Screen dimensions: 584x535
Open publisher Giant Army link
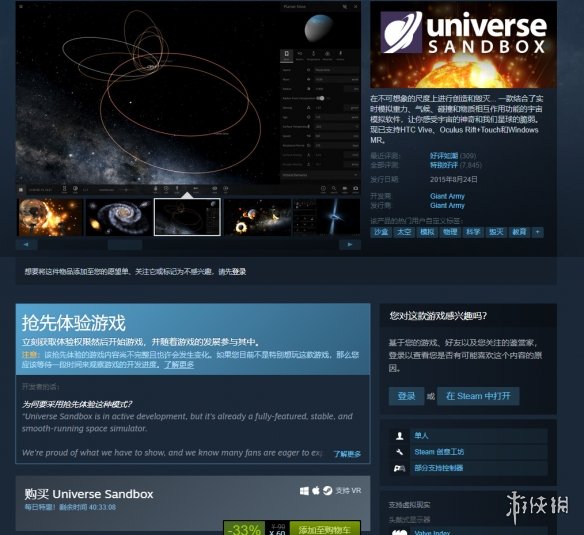click(447, 205)
